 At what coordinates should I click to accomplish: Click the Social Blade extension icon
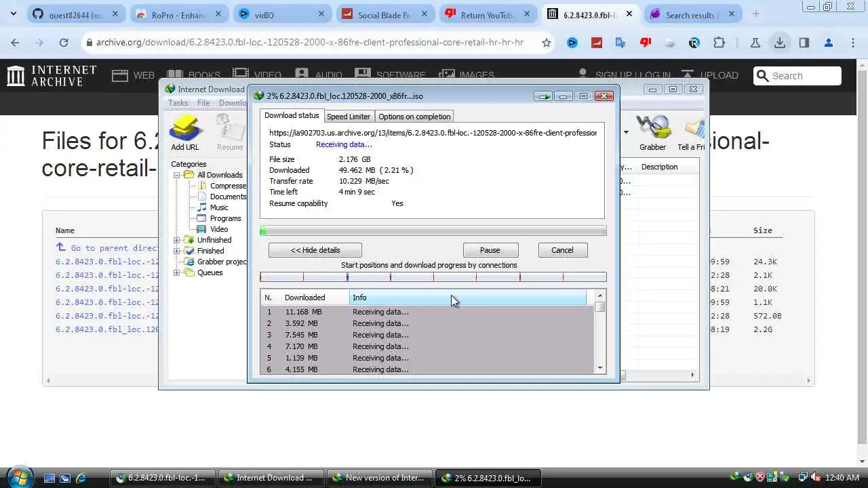597,43
